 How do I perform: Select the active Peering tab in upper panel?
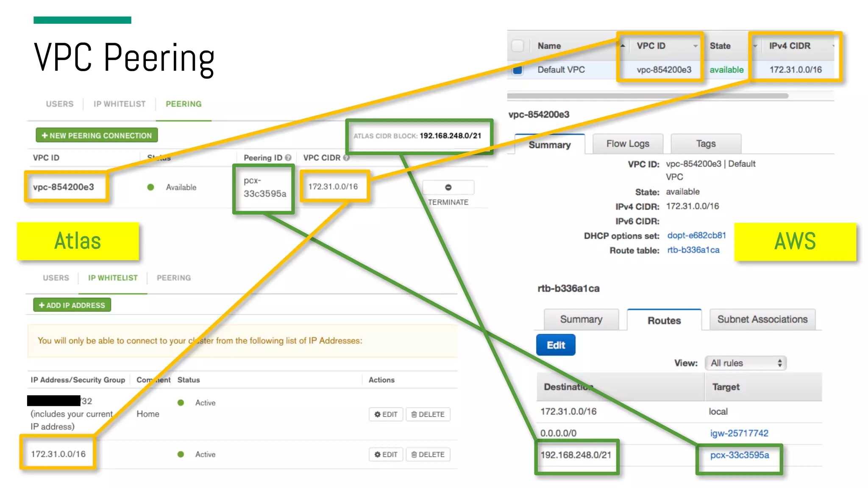click(184, 104)
